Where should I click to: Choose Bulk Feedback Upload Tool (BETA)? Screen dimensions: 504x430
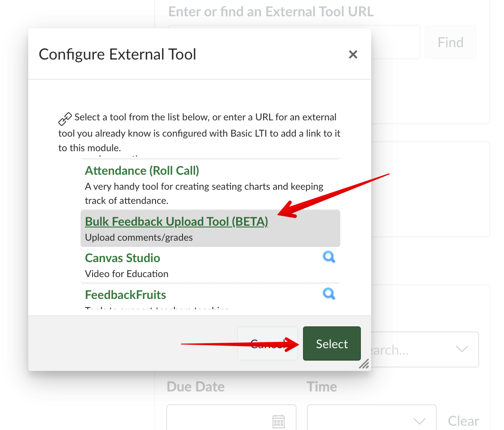point(177,221)
